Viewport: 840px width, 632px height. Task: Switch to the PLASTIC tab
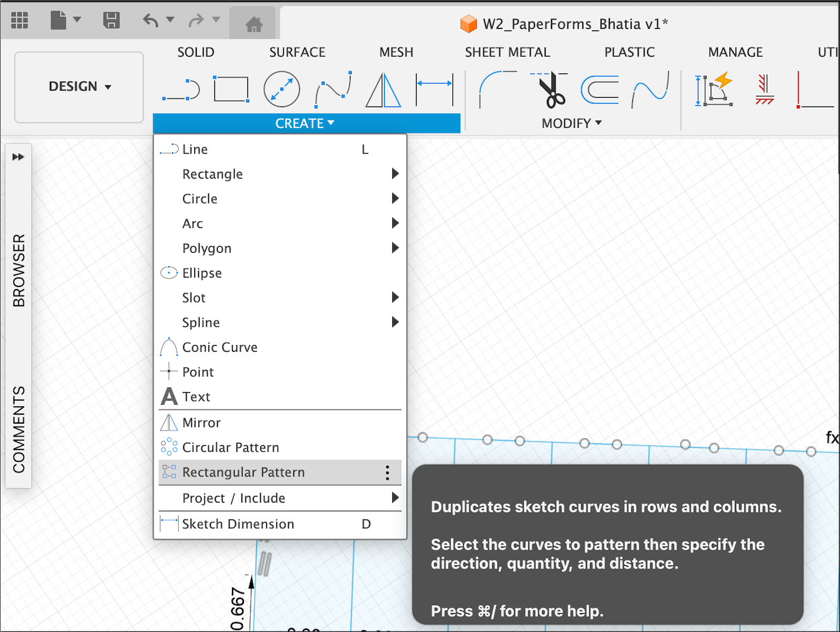tap(630, 52)
